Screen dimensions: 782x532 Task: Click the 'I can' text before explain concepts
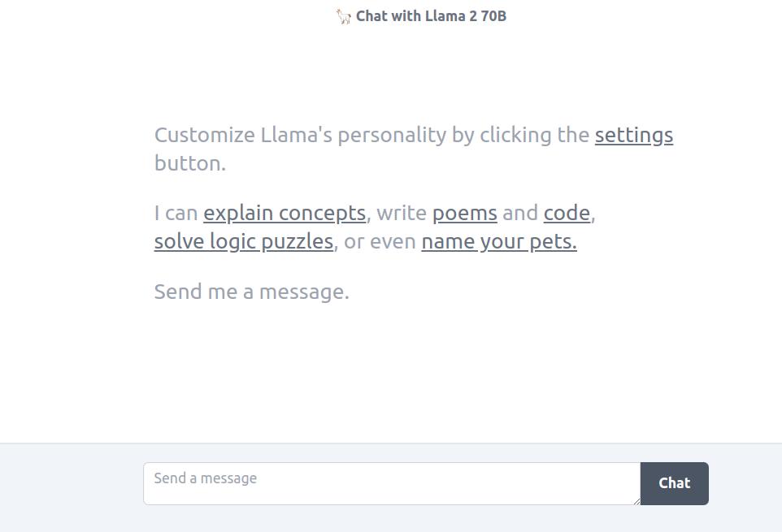click(176, 213)
